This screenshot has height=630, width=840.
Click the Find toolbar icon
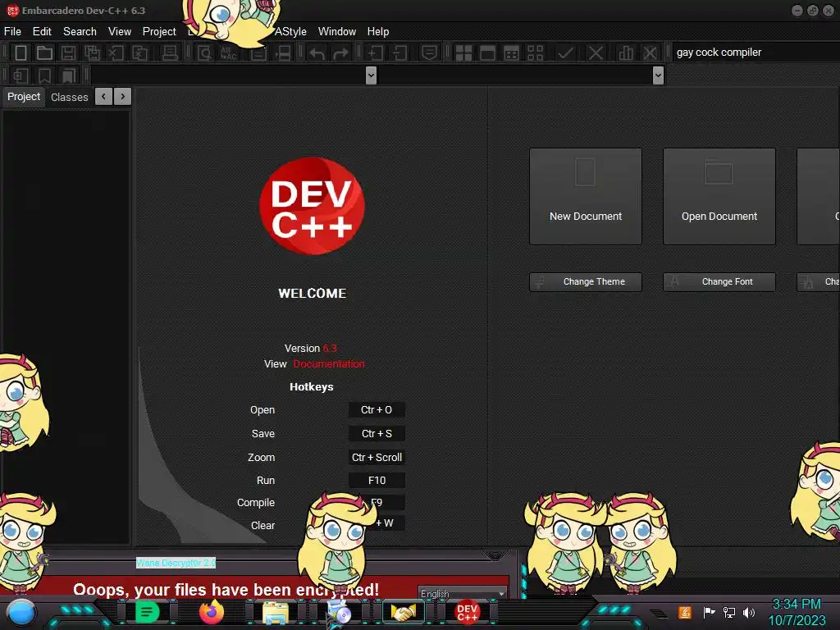pyautogui.click(x=204, y=52)
